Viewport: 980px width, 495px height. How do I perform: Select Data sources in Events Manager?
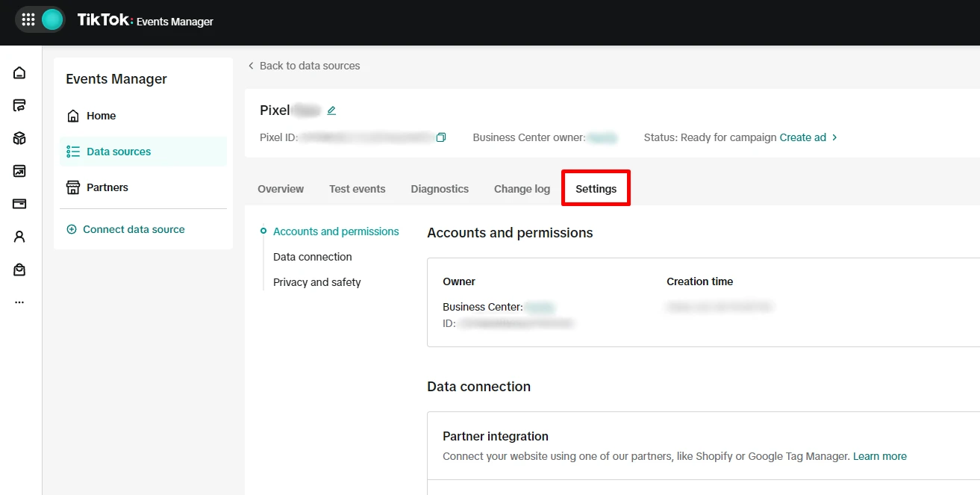coord(143,152)
